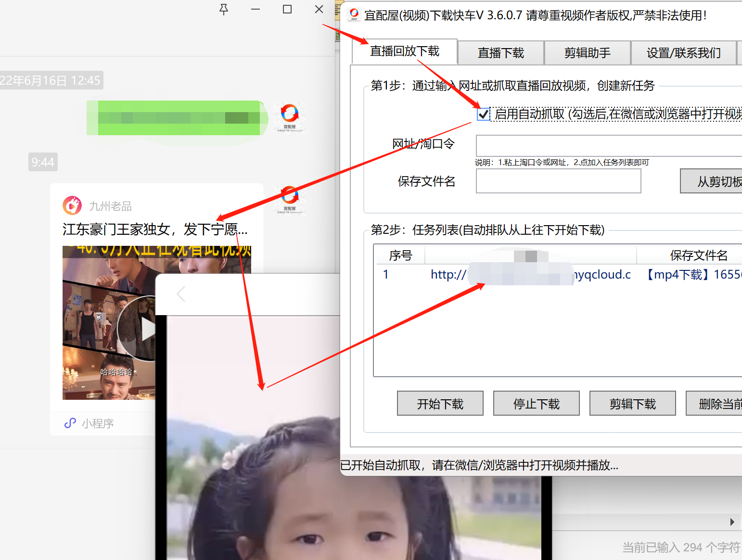Click the 保存文件名 input field
Viewport: 742px width, 560px height.
click(x=559, y=181)
